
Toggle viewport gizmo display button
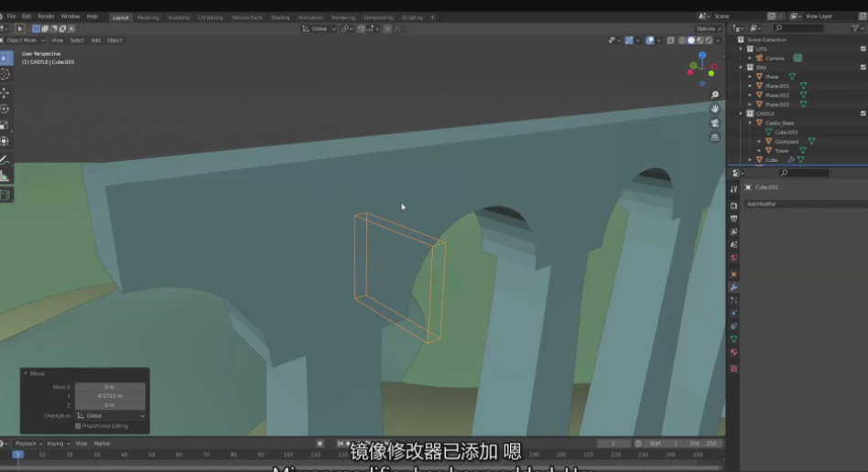point(629,40)
